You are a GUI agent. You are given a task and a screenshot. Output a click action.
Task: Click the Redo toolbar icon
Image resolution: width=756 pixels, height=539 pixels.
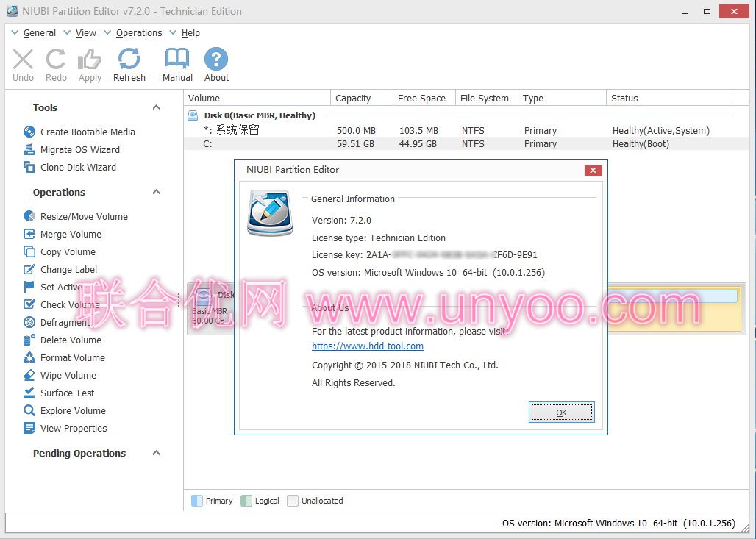click(56, 60)
